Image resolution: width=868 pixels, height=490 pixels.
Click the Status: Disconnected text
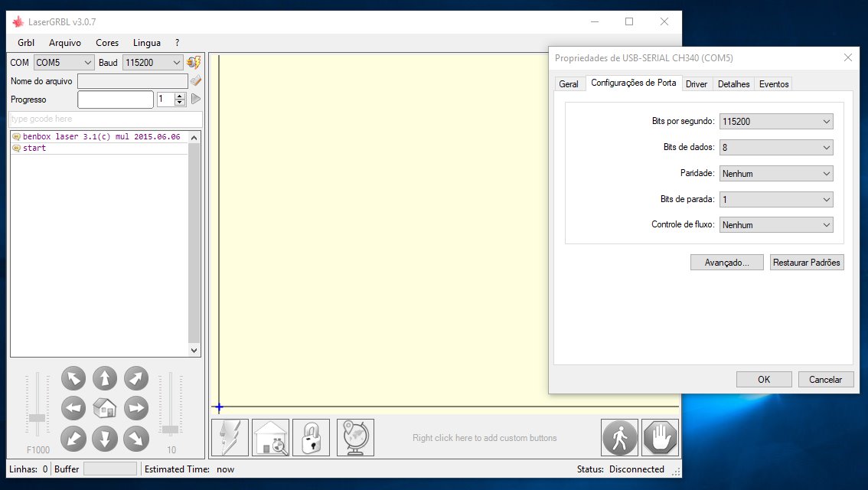coord(621,469)
